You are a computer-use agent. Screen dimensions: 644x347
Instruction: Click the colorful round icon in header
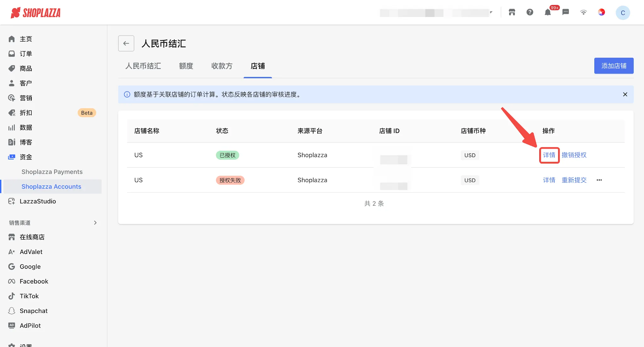coord(602,12)
